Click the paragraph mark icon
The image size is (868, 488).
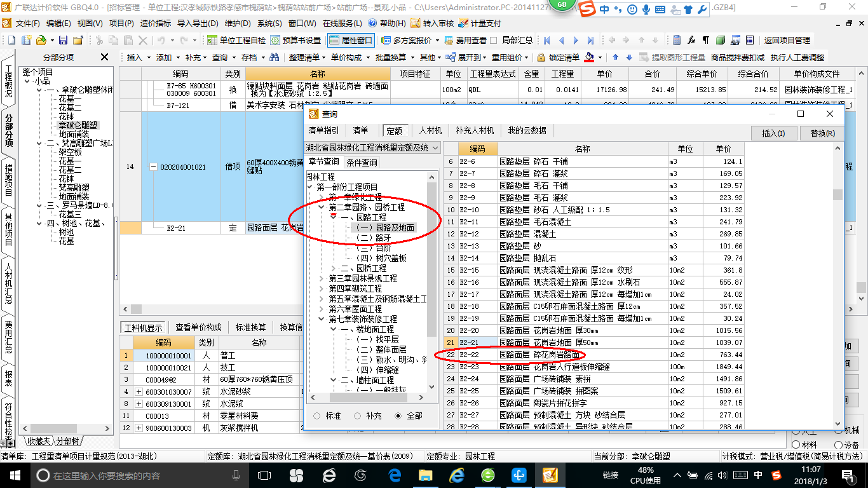coord(706,40)
